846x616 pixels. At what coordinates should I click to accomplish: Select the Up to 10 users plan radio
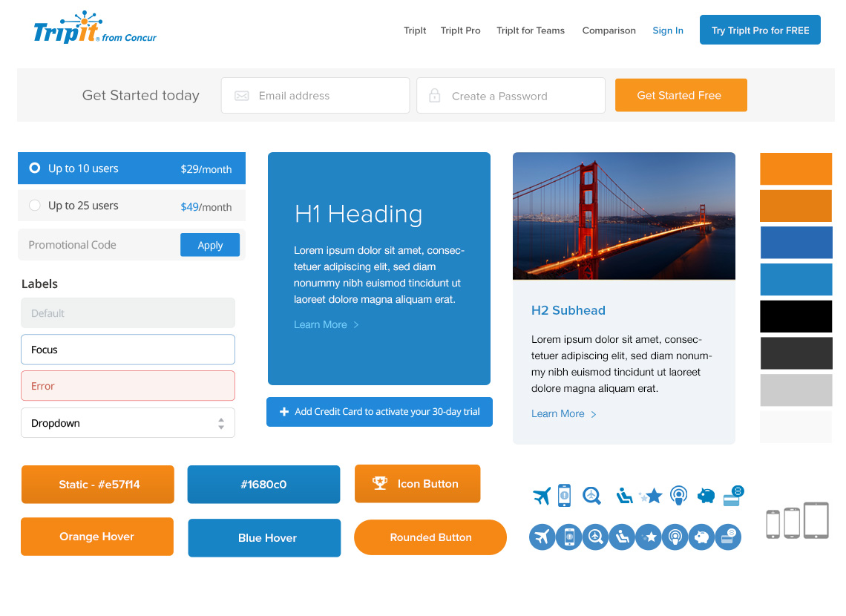(x=34, y=168)
